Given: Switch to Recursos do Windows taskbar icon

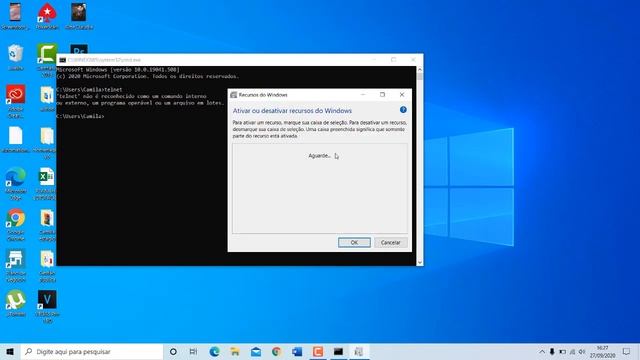Looking at the screenshot, I should click(x=359, y=351).
